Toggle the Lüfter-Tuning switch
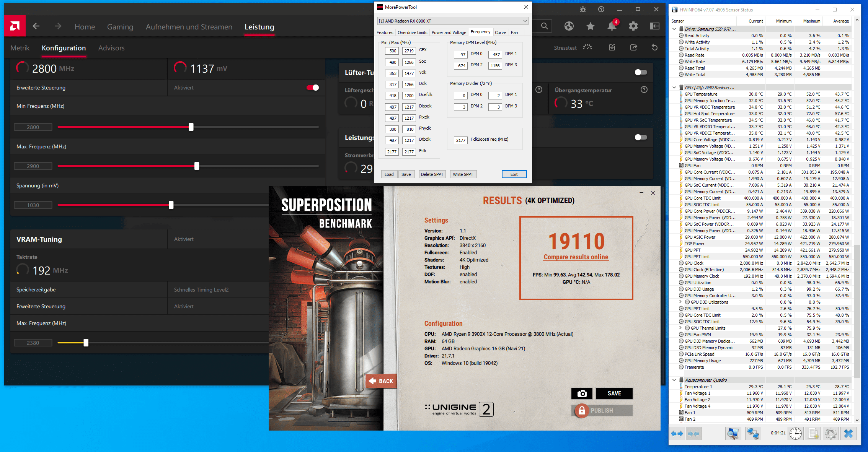This screenshot has width=868, height=452. click(x=641, y=72)
